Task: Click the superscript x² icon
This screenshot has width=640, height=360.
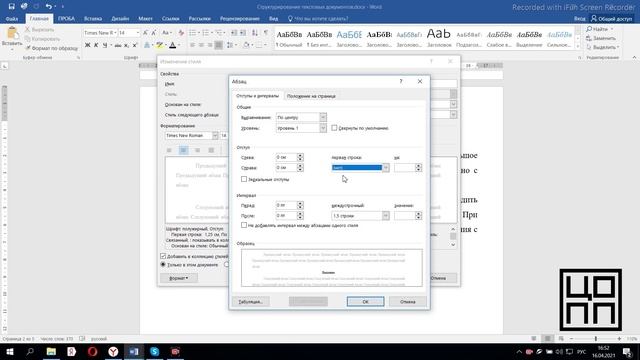Action: tap(135, 45)
